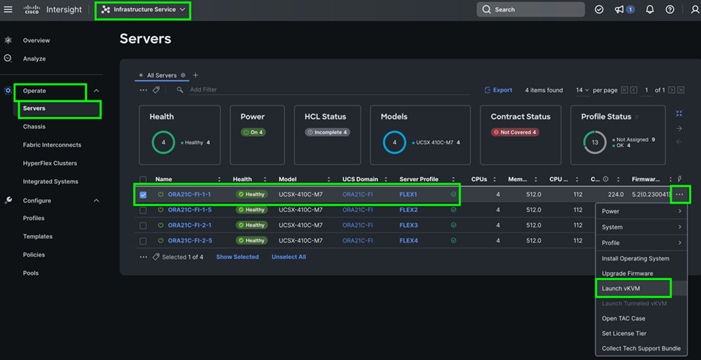Screen dimensions: 701x360
Task: Open the FLEX3 server profile link
Action: tap(409, 225)
